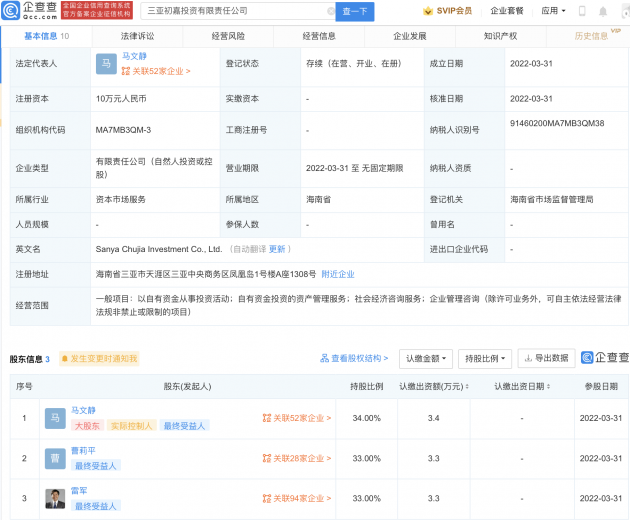Image resolution: width=630 pixels, height=520 pixels.
Task: Click 最终受益人 tag under 雷军
Action: pyautogui.click(x=96, y=506)
